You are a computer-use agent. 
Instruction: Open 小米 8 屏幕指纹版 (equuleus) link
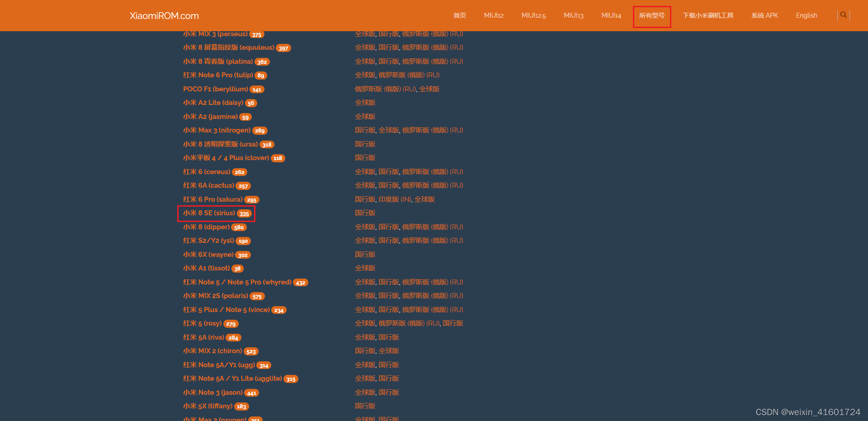point(229,47)
